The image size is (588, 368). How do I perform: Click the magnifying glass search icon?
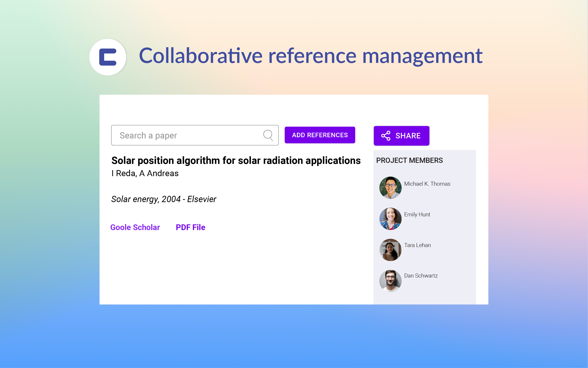[268, 135]
